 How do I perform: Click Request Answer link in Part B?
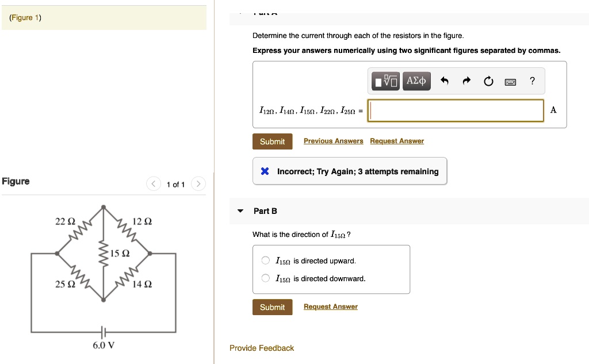tap(331, 306)
